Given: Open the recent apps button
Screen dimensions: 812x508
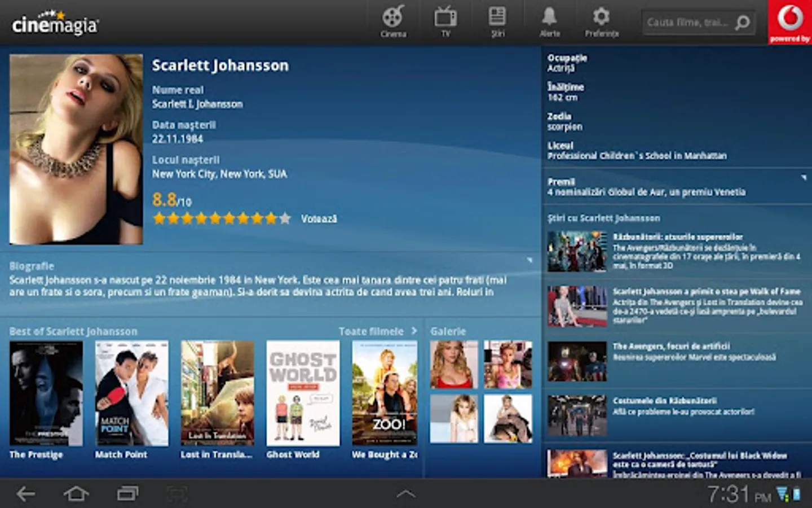Looking at the screenshot, I should click(127, 494).
